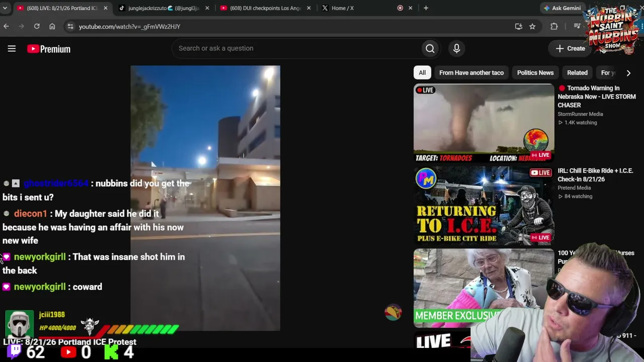Click the green Kick viewer count icon
Image resolution: width=644 pixels, height=362 pixels.
[x=111, y=352]
